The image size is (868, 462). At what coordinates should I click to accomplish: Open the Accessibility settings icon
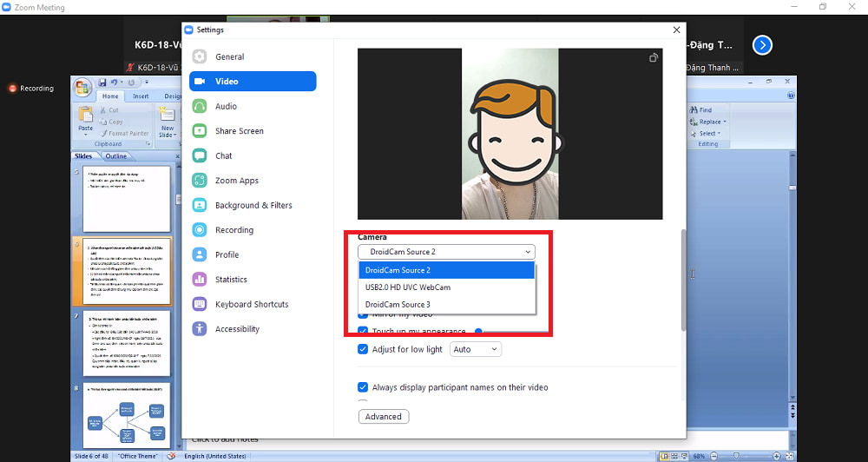pos(200,329)
